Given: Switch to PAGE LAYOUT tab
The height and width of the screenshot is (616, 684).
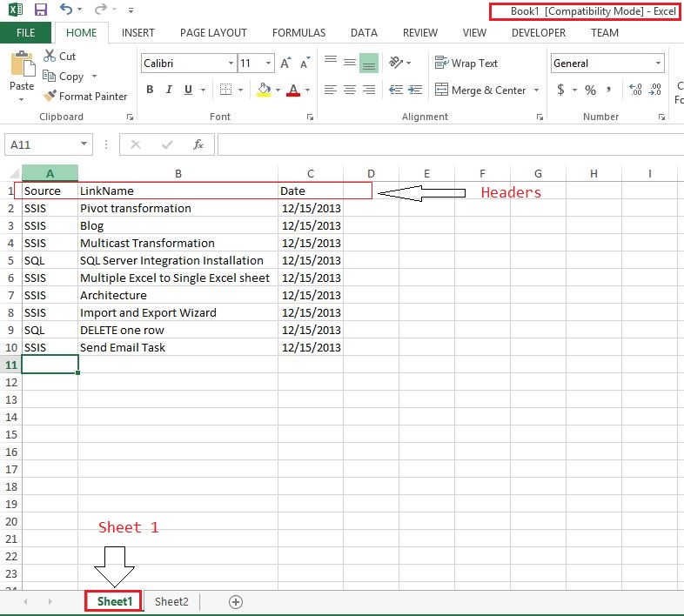Looking at the screenshot, I should tap(213, 33).
